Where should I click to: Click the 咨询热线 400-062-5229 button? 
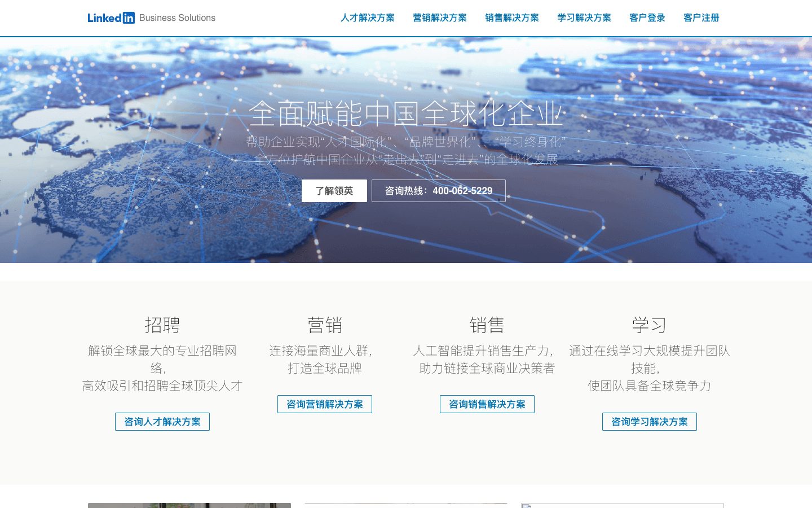tap(439, 191)
